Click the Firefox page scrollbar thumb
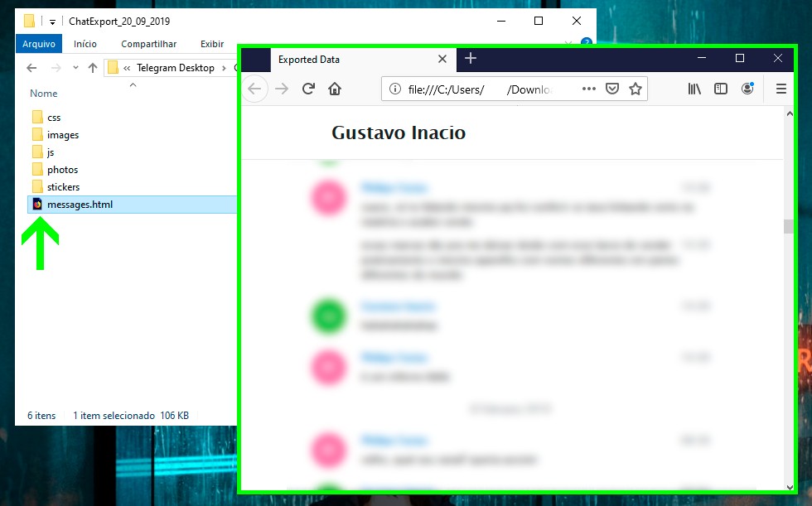This screenshot has width=812, height=506. 789,227
